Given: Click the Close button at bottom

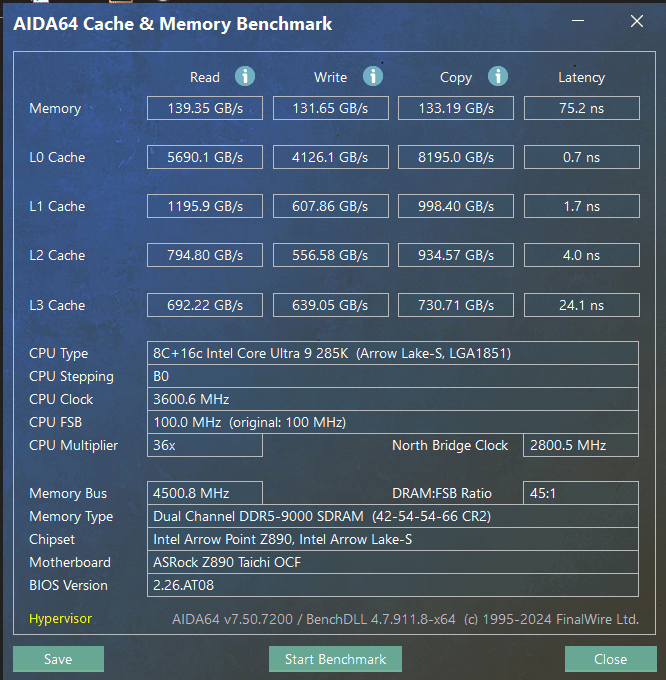Looking at the screenshot, I should (610, 659).
